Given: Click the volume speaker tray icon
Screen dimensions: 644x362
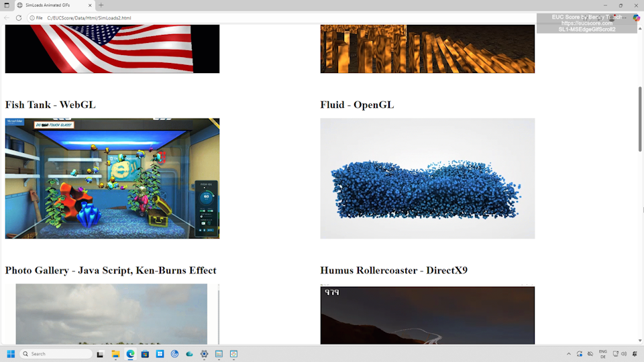Looking at the screenshot, I should pyautogui.click(x=623, y=354).
